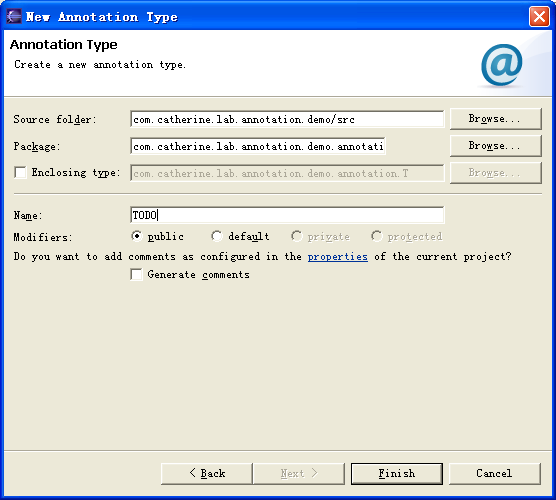Go Back to the previous wizard page

[x=207, y=473]
